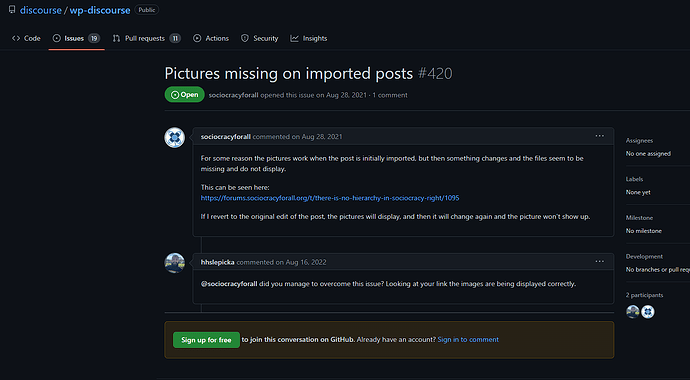Open sociocracyforall profile in issue header
Viewport: 690px width, 380px height.
click(x=233, y=95)
